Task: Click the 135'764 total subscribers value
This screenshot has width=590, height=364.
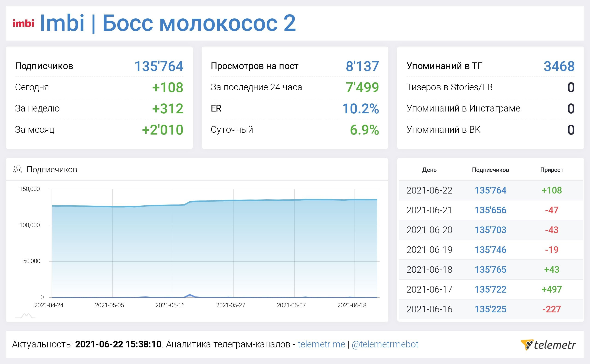Action: pyautogui.click(x=159, y=66)
